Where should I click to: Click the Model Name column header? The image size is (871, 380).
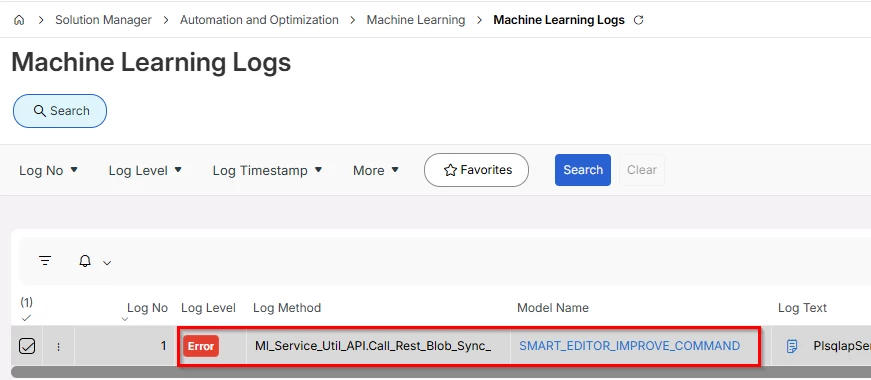click(553, 308)
